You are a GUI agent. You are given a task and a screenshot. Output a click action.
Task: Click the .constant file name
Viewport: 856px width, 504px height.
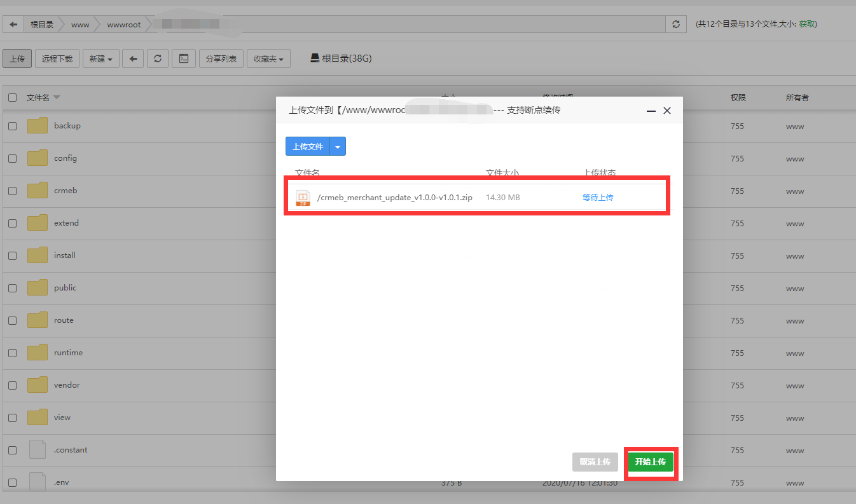71,450
